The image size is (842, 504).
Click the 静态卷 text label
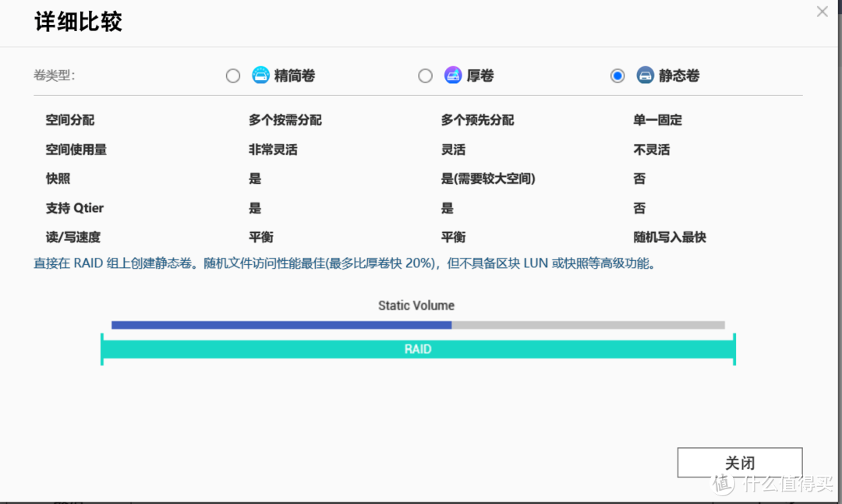point(679,76)
